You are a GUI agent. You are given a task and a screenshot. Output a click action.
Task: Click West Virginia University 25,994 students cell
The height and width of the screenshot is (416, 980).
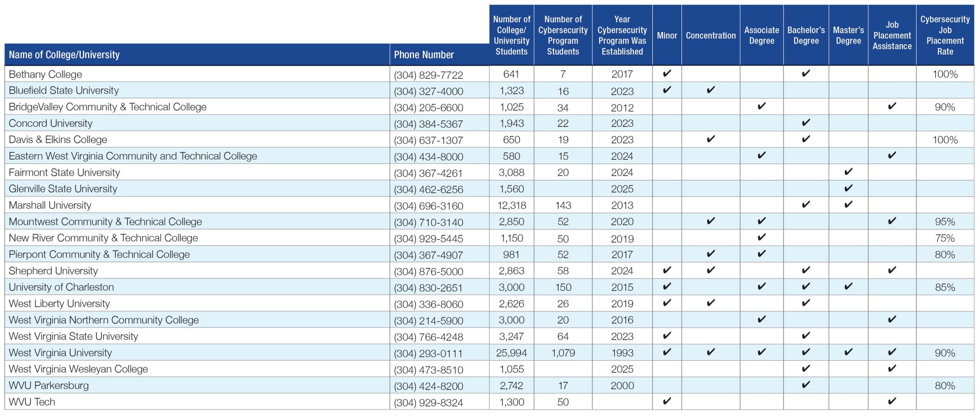pyautogui.click(x=511, y=353)
